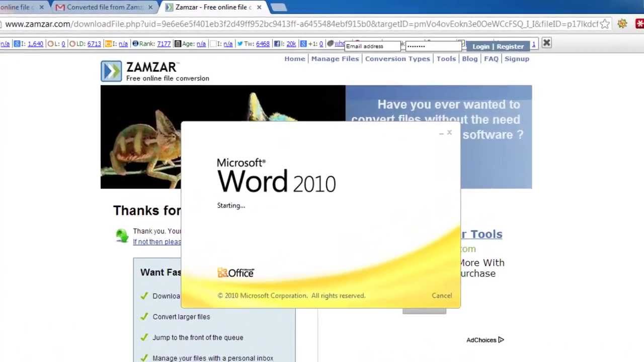Screen dimensions: 644x362
Task: Minimize the Word 2010 splash screen
Action: pyautogui.click(x=441, y=133)
